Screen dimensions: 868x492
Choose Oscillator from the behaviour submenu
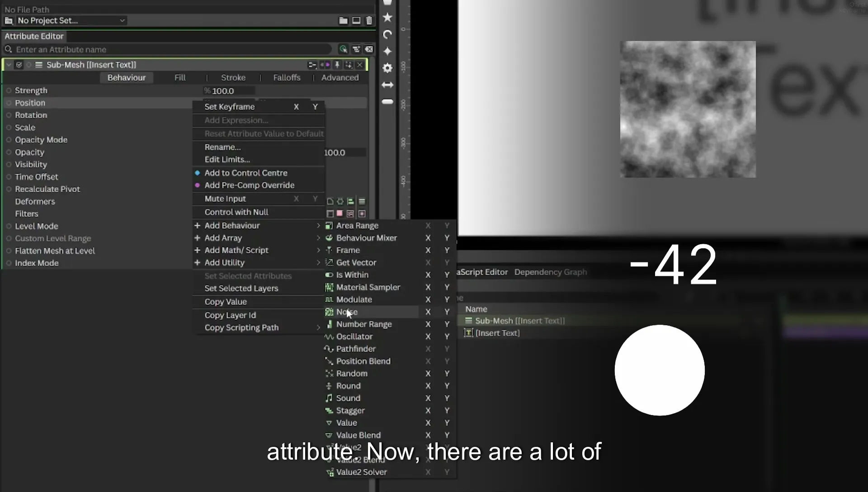(x=354, y=336)
